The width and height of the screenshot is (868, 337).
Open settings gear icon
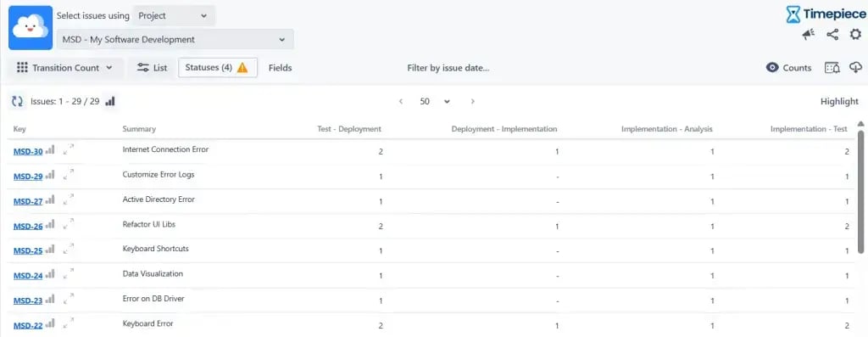click(856, 34)
